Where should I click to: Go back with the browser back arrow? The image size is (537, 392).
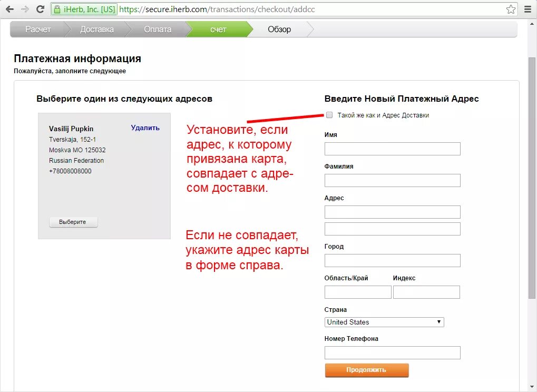coord(9,9)
